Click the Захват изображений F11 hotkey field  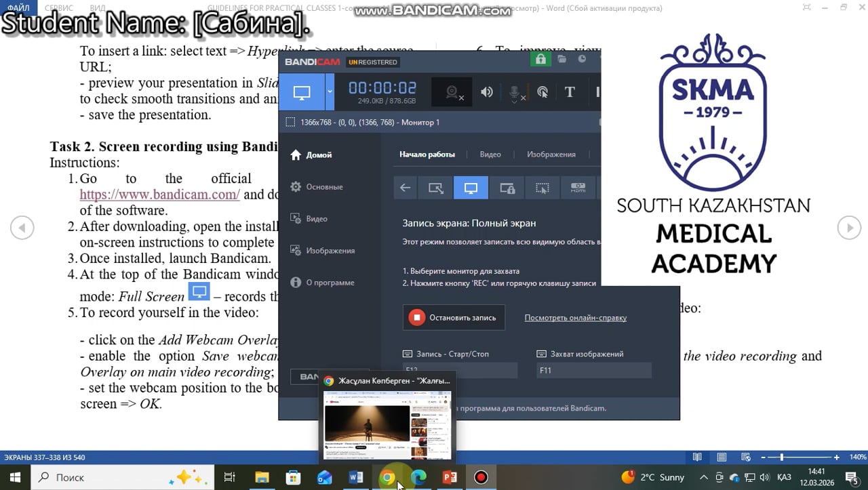[594, 370]
